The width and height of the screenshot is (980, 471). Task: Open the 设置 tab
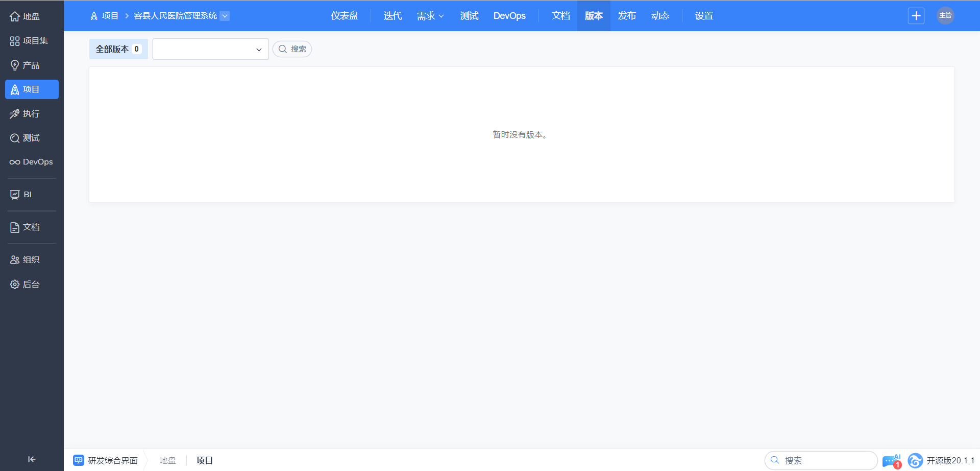704,16
